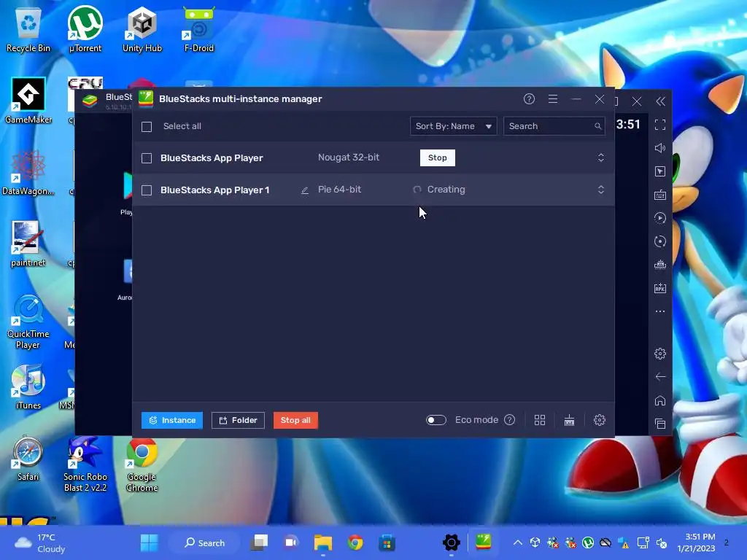
Task: Select the paint.net desktop shortcut
Action: (28, 244)
